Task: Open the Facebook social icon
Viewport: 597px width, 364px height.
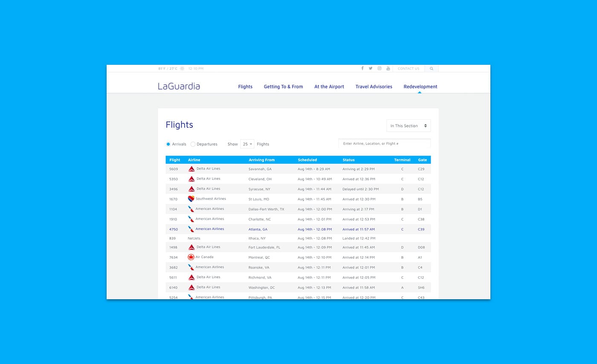Action: tap(362, 68)
